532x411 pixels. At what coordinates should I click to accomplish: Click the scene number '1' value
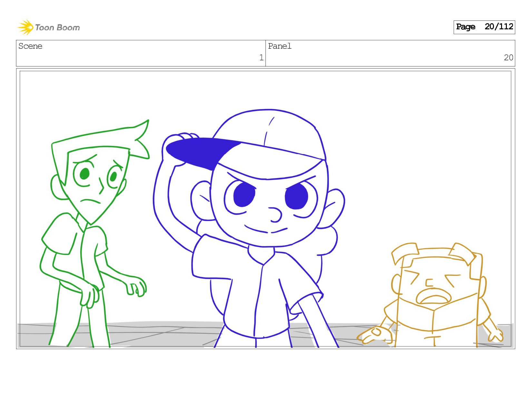261,58
